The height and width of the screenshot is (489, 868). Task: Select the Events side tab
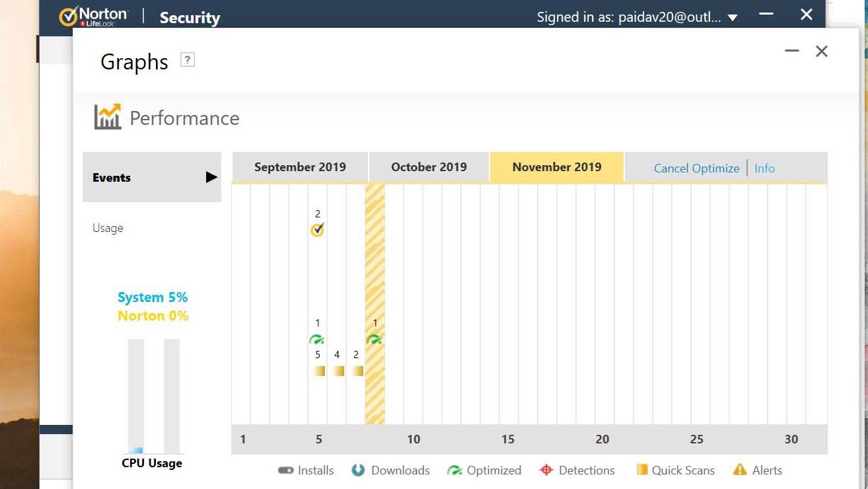152,177
